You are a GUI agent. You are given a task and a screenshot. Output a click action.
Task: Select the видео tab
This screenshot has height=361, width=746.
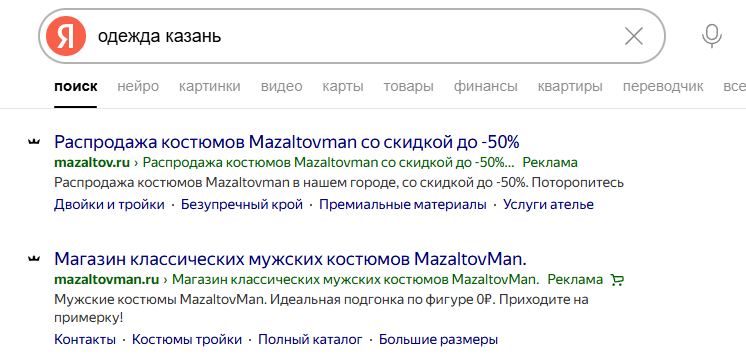(x=281, y=87)
